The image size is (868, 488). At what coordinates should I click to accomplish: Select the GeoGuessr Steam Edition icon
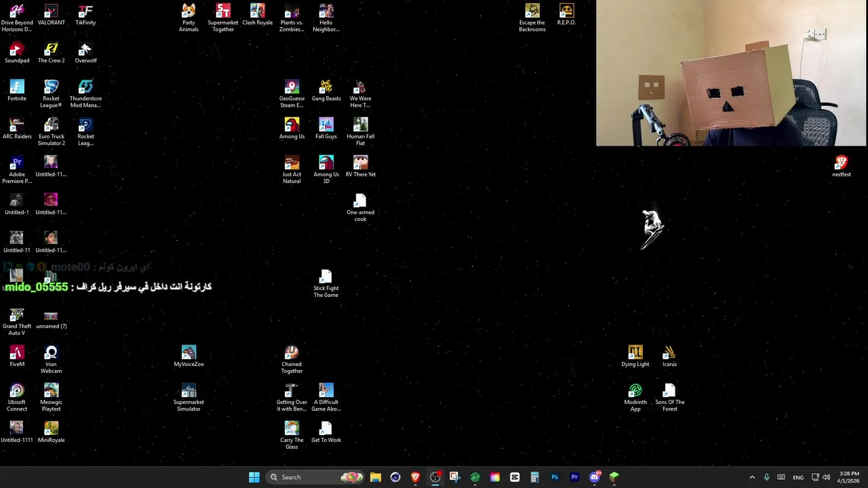pos(292,94)
